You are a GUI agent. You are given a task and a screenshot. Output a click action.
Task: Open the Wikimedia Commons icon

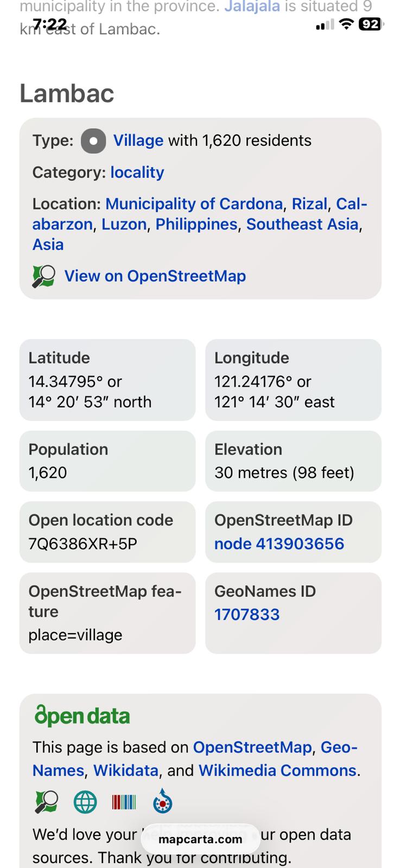point(162,801)
